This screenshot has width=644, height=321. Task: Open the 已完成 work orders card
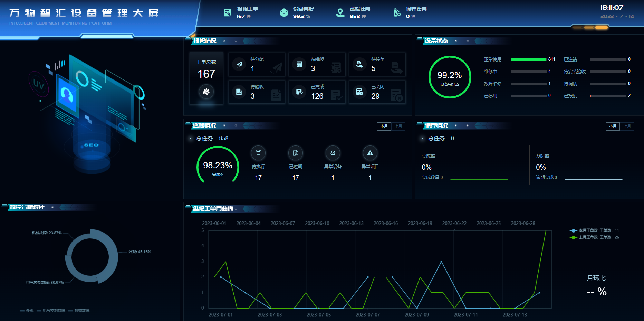[x=317, y=92]
